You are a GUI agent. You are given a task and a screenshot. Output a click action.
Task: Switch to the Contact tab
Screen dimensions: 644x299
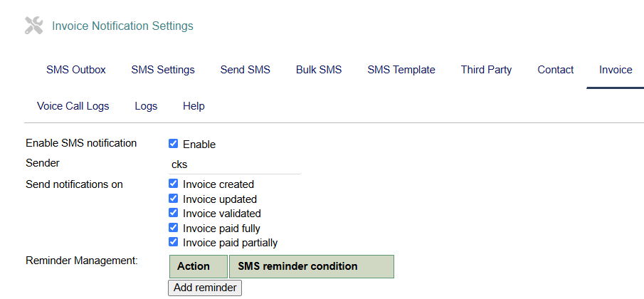(x=556, y=70)
